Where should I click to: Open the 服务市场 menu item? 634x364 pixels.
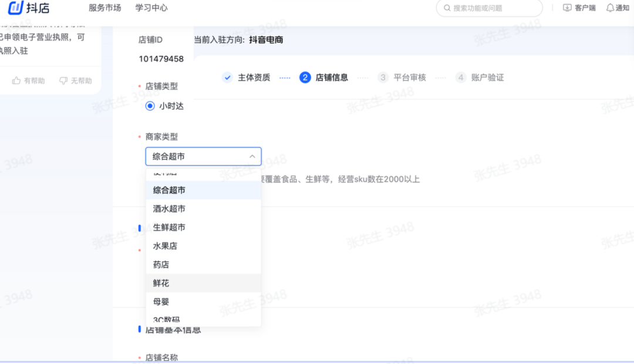[104, 8]
